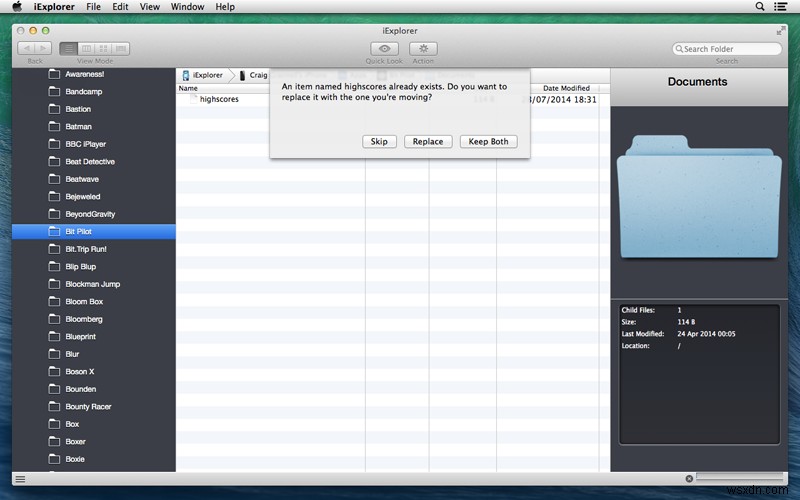Image resolution: width=800 pixels, height=500 pixels.
Task: Select the Beatwave folder
Action: pos(94,179)
